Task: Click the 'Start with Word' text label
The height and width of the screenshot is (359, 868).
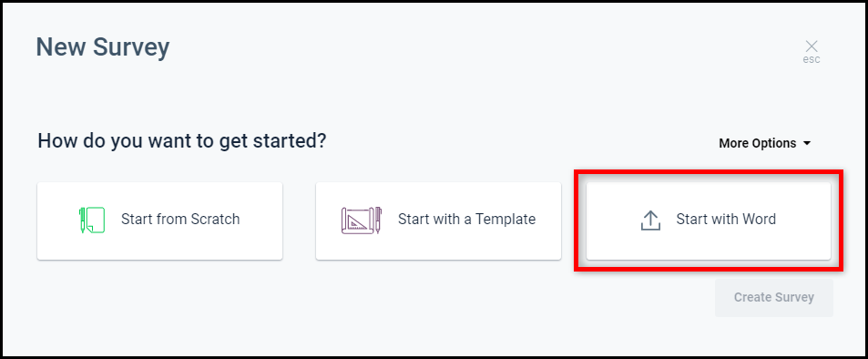Action: (x=726, y=219)
